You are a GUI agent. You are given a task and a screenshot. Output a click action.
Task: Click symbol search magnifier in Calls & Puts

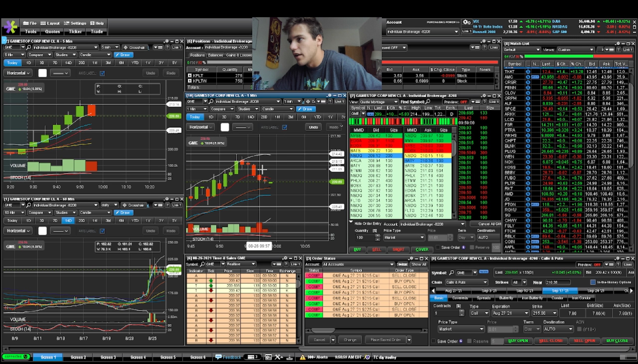pyautogui.click(x=452, y=273)
